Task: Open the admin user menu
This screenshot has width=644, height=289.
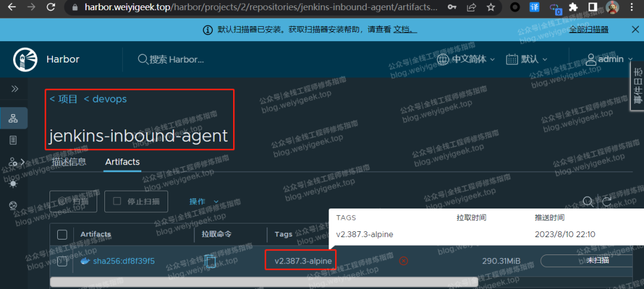Action: point(609,60)
